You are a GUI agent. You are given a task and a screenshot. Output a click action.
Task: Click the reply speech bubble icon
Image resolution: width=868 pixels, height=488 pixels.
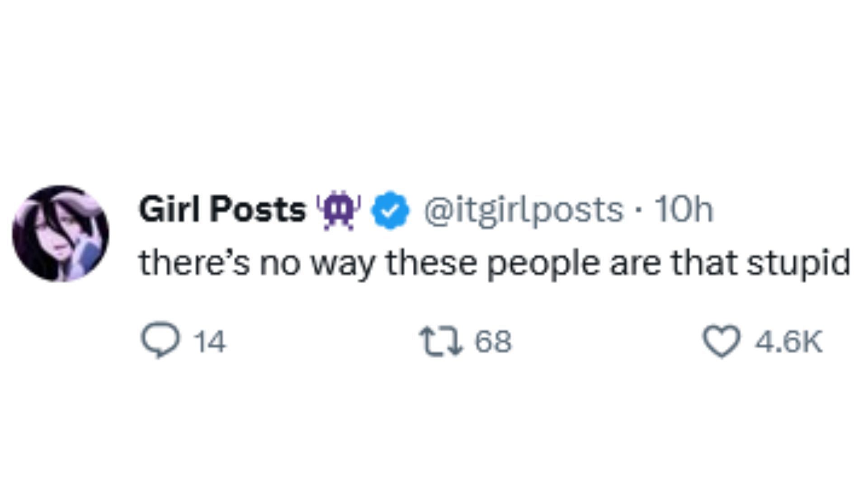160,340
